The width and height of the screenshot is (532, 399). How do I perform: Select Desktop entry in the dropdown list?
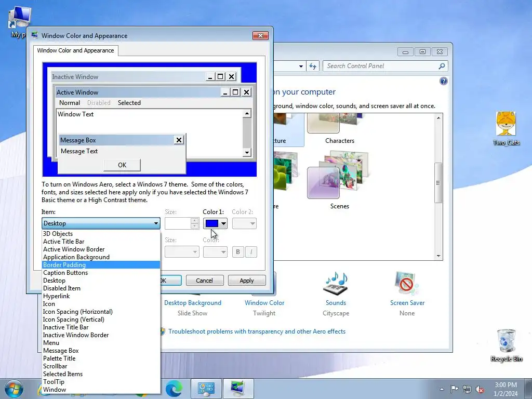click(x=101, y=281)
